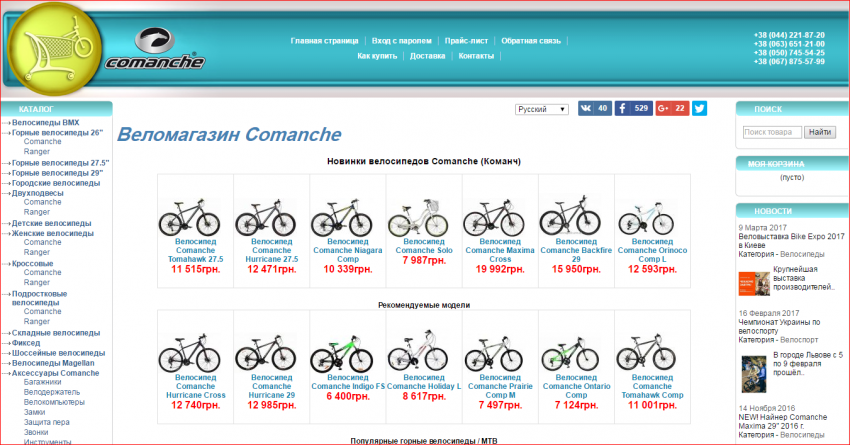Open Велосипеды BMX catalog category
The width and height of the screenshot is (850, 445).
46,122
